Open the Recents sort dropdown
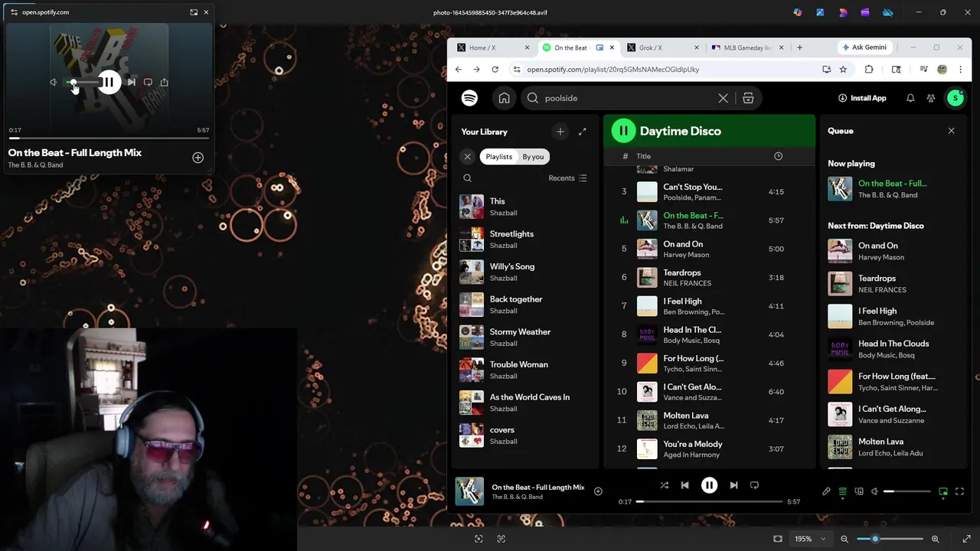The width and height of the screenshot is (980, 551). [567, 178]
